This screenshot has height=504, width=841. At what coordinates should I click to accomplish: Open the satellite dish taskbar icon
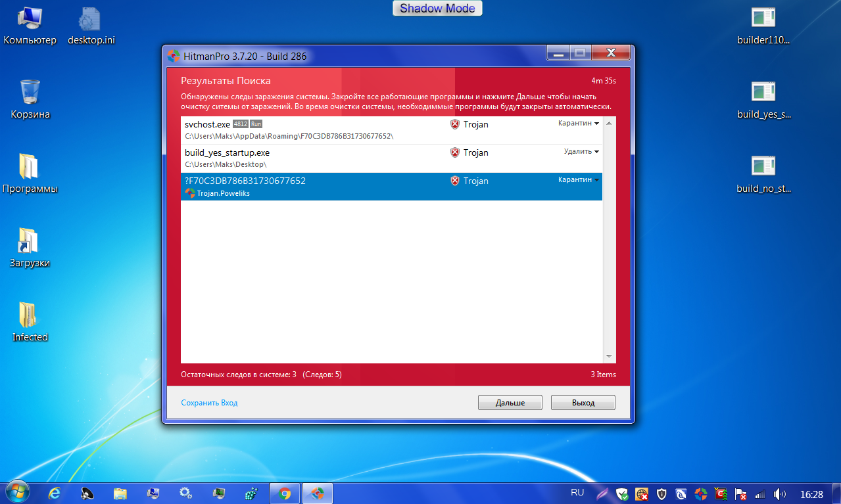coord(87,493)
